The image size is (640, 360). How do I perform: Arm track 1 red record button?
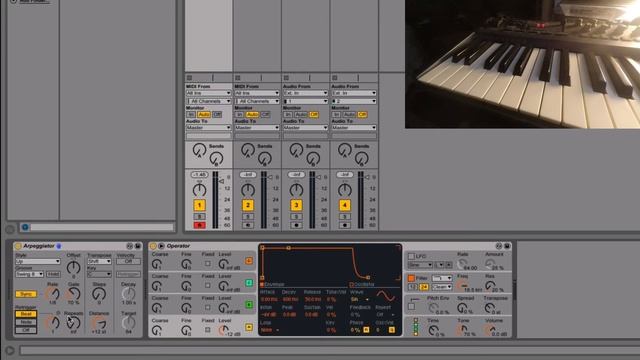199,225
